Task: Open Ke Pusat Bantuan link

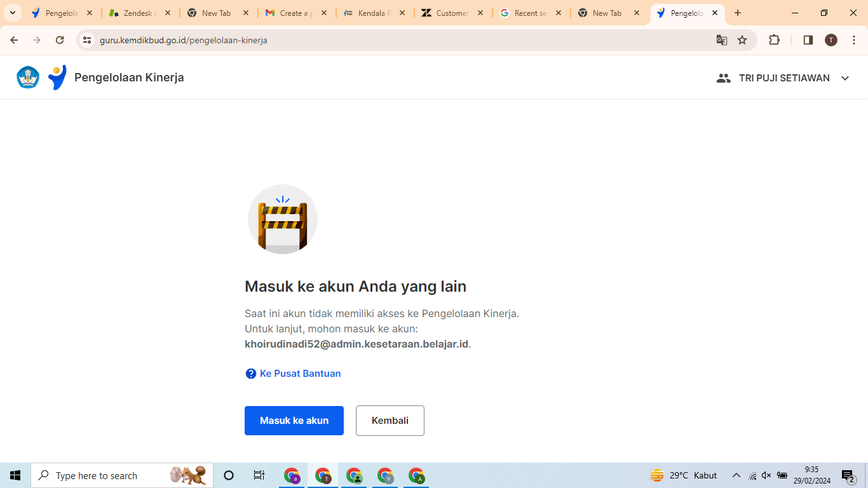Action: coord(299,374)
